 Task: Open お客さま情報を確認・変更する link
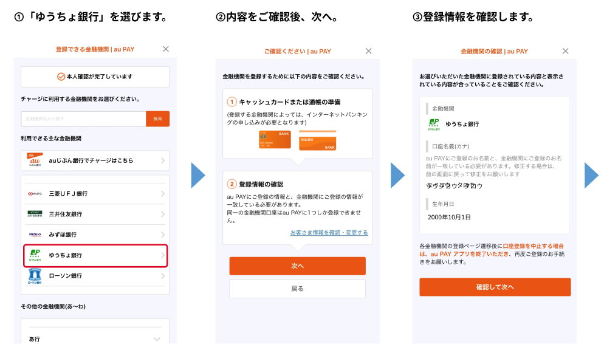click(329, 233)
